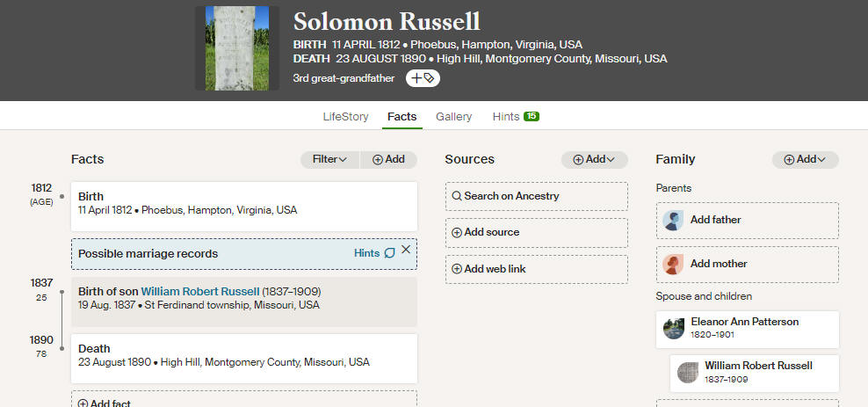Expand the Sources Add dropdown
Image resolution: width=868 pixels, height=407 pixels.
(595, 159)
